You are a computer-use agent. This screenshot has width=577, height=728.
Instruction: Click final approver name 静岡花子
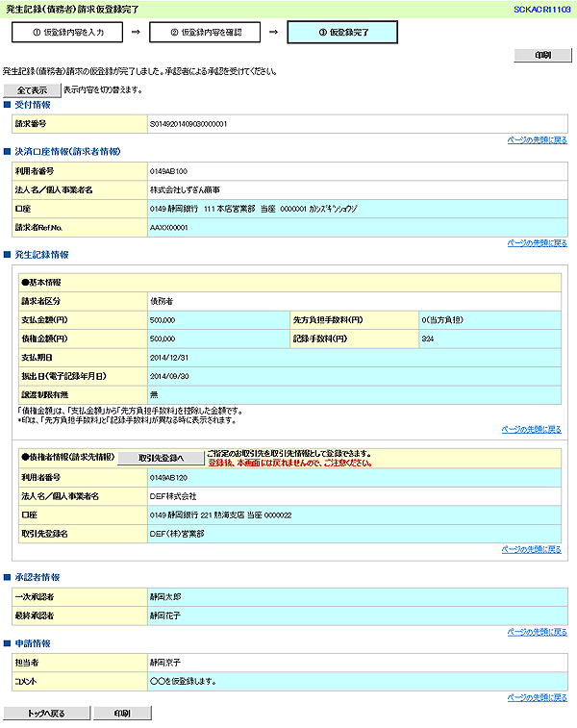165,616
